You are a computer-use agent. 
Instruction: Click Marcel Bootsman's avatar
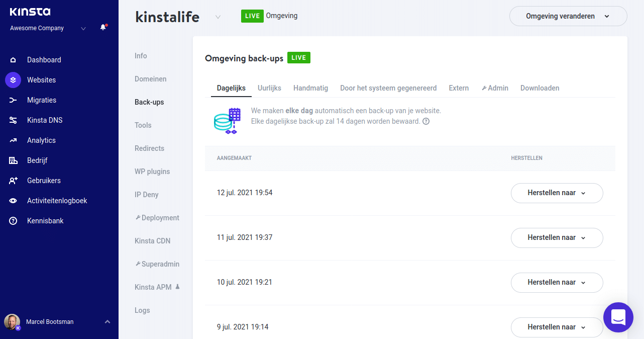coord(12,322)
